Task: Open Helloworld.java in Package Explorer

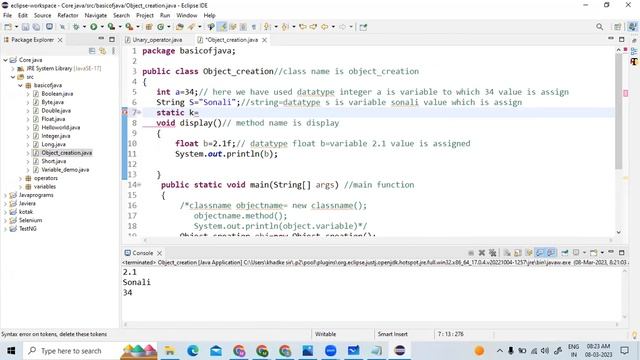Action: [60, 128]
